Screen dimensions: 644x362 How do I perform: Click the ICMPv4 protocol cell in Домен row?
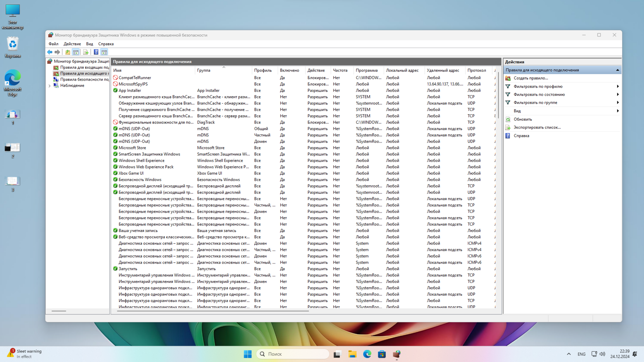tap(474, 243)
